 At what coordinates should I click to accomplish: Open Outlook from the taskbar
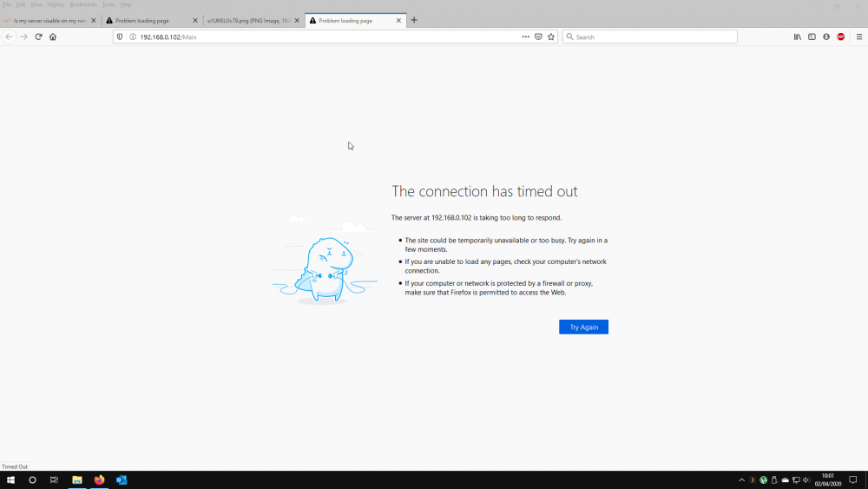coord(122,480)
